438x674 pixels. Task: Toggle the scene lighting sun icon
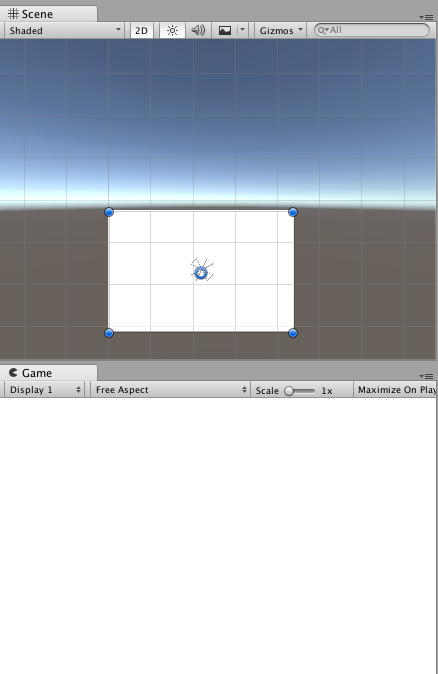[172, 31]
